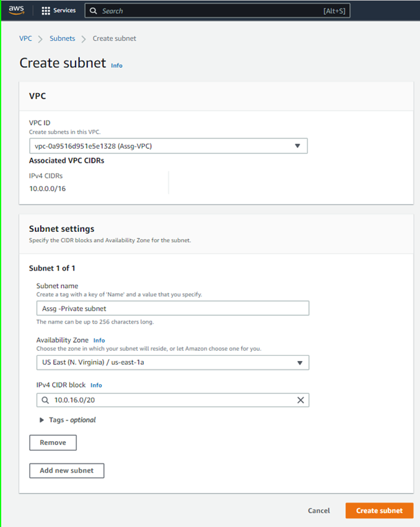Focus the top search bar
The image size is (420, 527).
click(194, 10)
